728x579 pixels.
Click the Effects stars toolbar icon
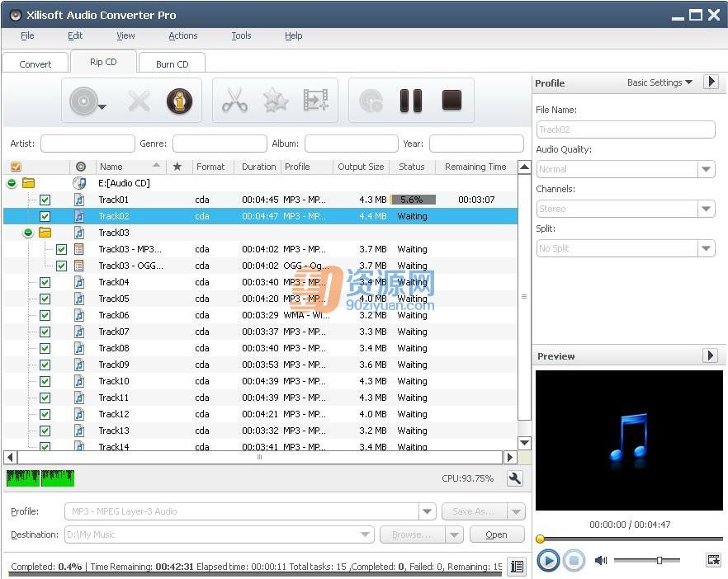tap(276, 101)
